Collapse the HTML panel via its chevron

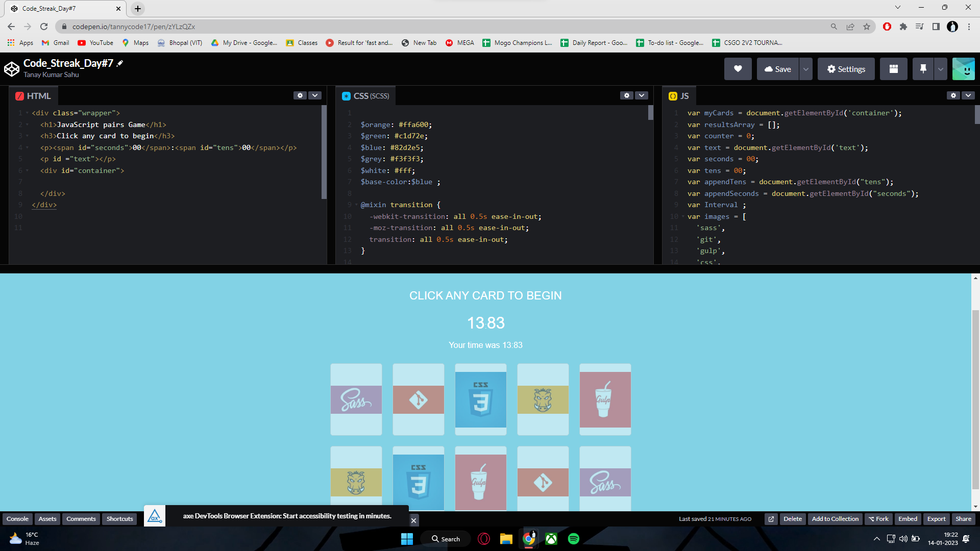(315, 95)
